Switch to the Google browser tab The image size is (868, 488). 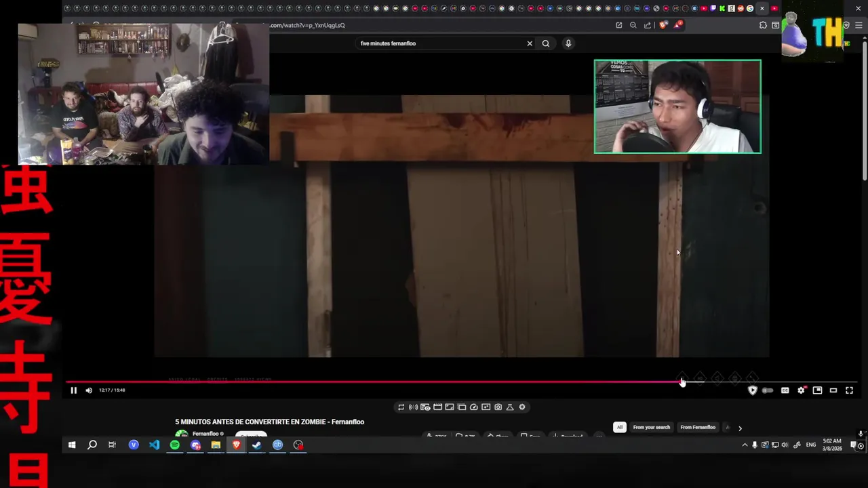(750, 8)
